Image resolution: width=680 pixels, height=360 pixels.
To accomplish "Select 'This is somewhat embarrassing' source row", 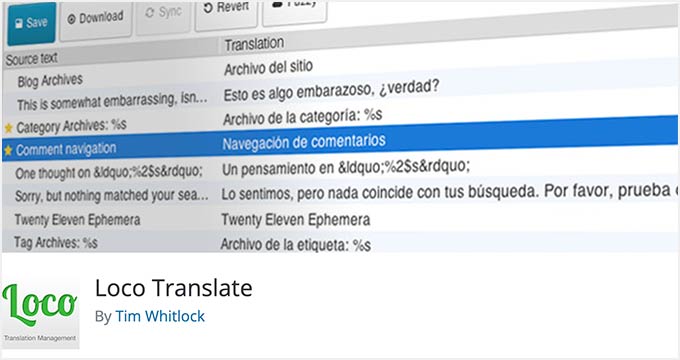I will [x=112, y=102].
